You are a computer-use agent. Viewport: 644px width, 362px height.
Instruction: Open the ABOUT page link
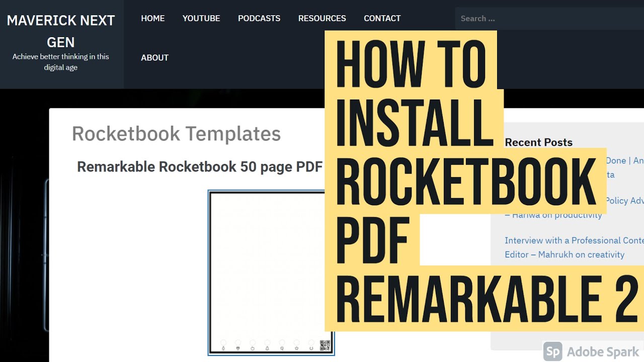[x=155, y=58]
